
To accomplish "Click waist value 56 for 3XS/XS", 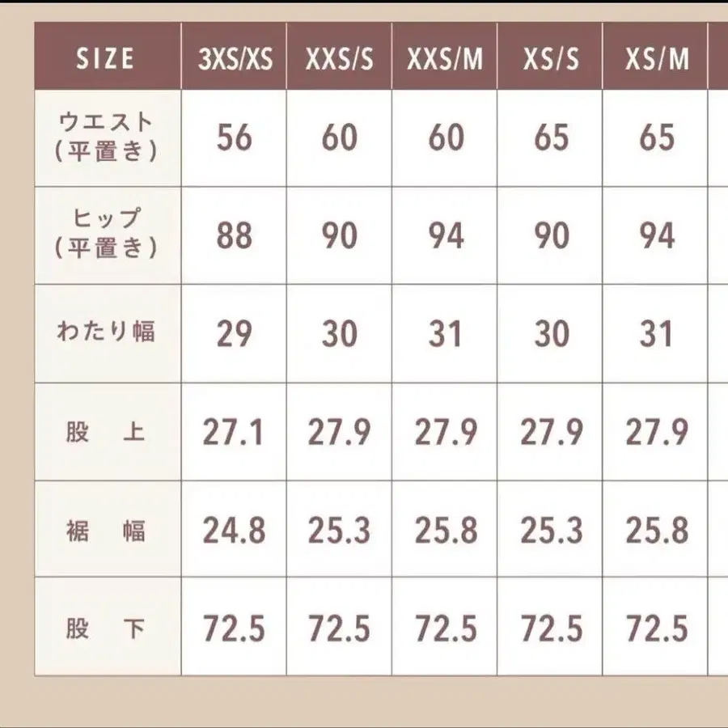I will [234, 138].
